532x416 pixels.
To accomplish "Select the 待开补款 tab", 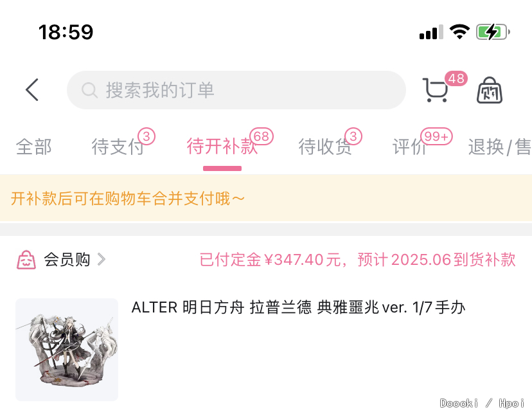I will pyautogui.click(x=222, y=147).
